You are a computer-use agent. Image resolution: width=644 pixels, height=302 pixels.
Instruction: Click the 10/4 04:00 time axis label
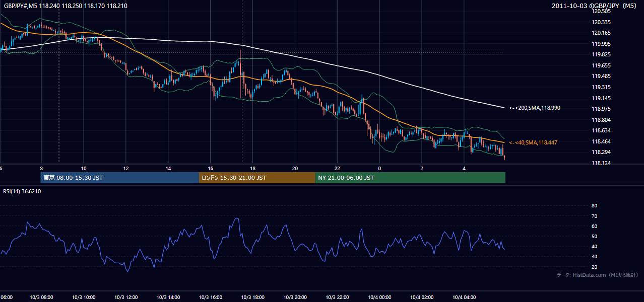464,297
